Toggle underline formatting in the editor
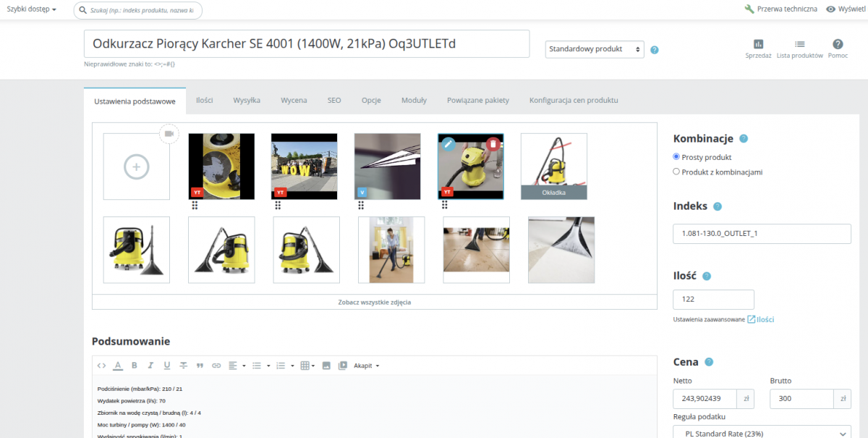The image size is (868, 438). coord(167,365)
